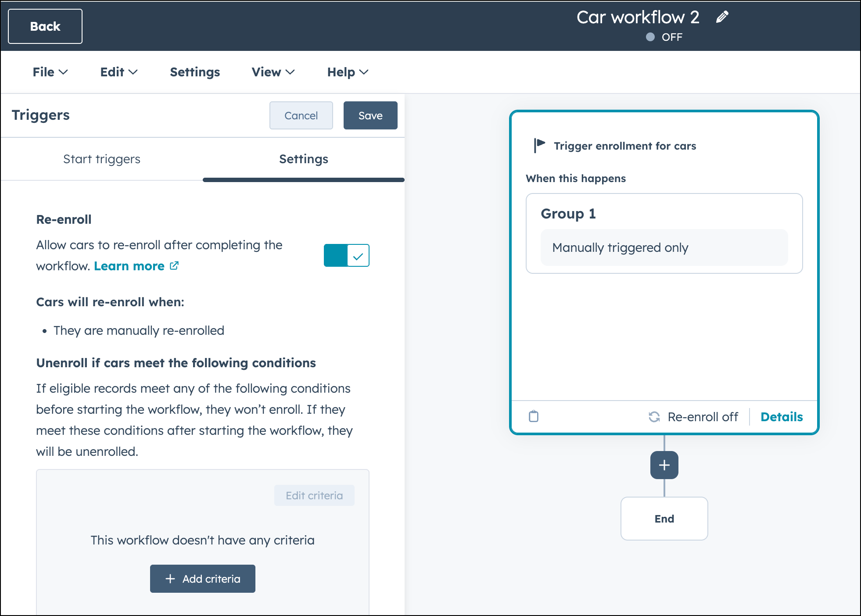Viewport: 861px width, 616px height.
Task: Click the flag icon on trigger card
Action: click(x=539, y=145)
